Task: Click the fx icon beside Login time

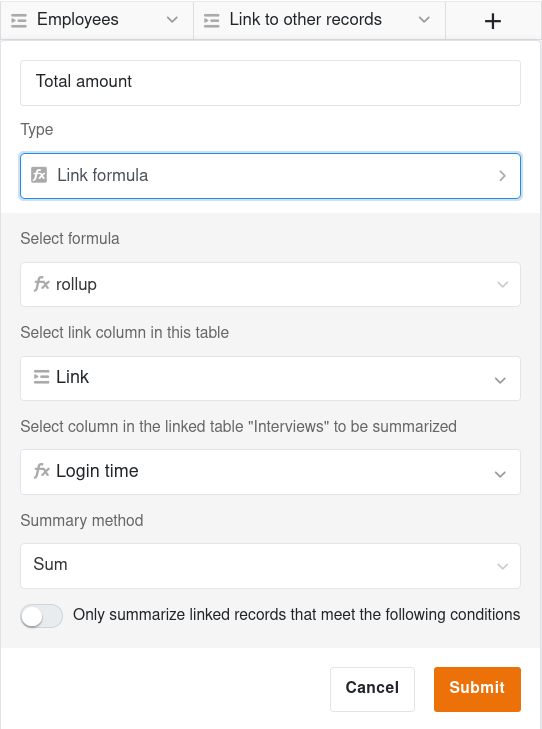Action: tap(41, 471)
